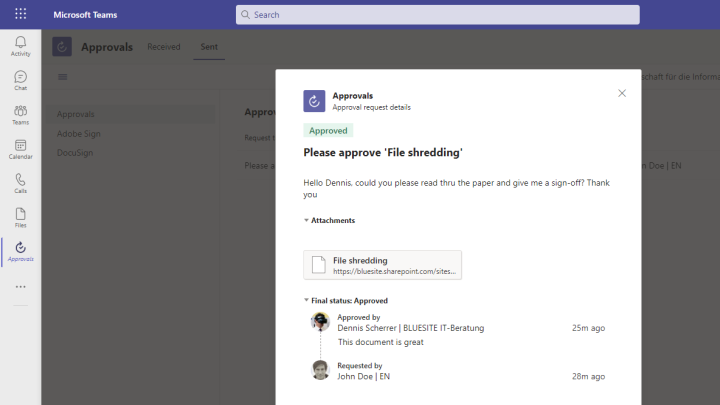Open the File shredding attachment
The image size is (720, 405).
point(382,265)
